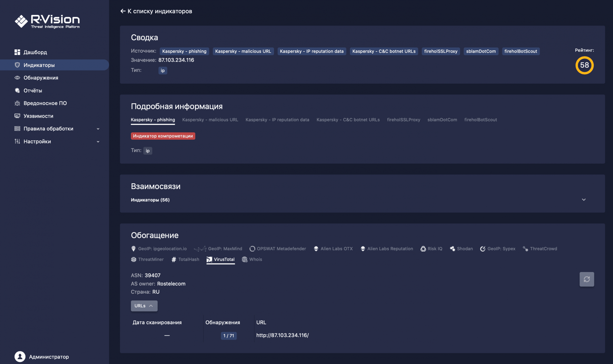Switch to Kaspersky - malicious URL tab
Image resolution: width=613 pixels, height=364 pixels.
[210, 120]
